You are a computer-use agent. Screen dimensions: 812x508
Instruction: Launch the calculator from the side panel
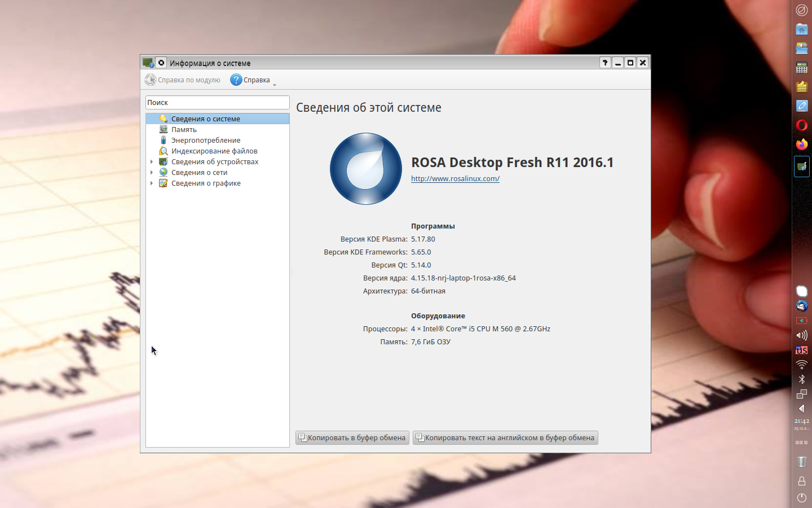(801, 67)
